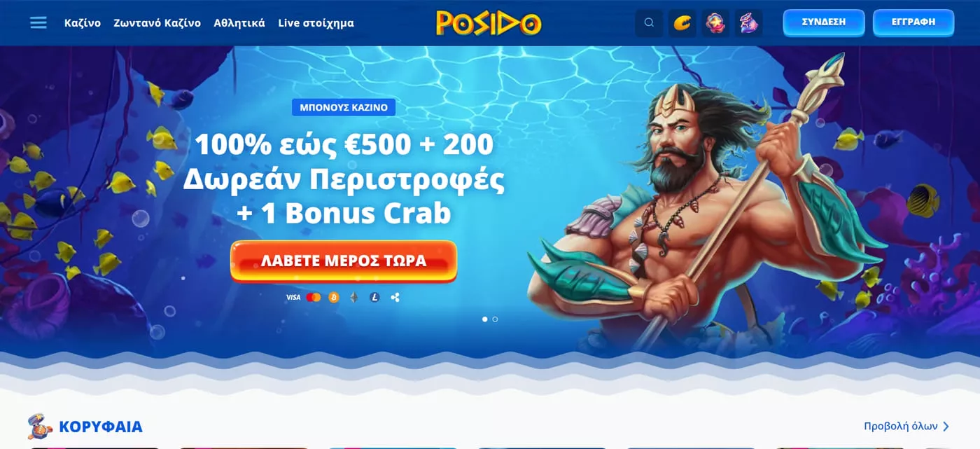The height and width of the screenshot is (449, 980).
Task: Click the Ripple payment icon
Action: click(395, 298)
